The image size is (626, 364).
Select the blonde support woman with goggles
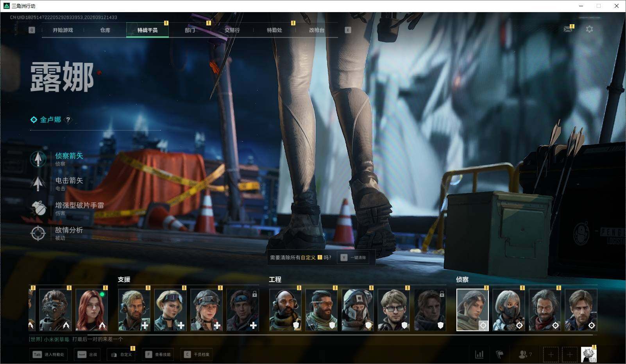pos(170,310)
